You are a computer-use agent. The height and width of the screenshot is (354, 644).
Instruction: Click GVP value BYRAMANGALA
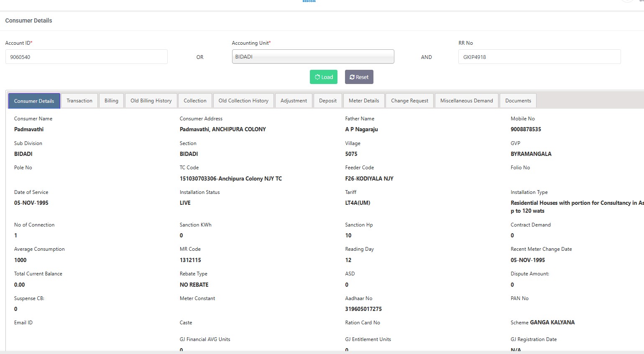click(531, 154)
